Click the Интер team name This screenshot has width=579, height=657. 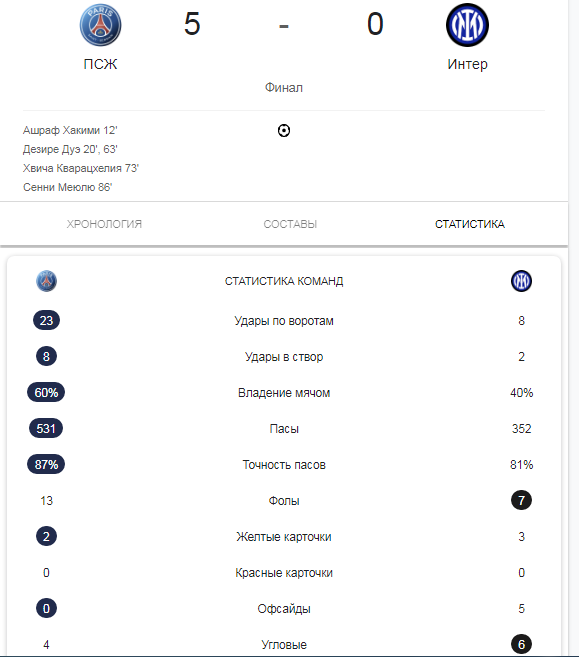[468, 64]
